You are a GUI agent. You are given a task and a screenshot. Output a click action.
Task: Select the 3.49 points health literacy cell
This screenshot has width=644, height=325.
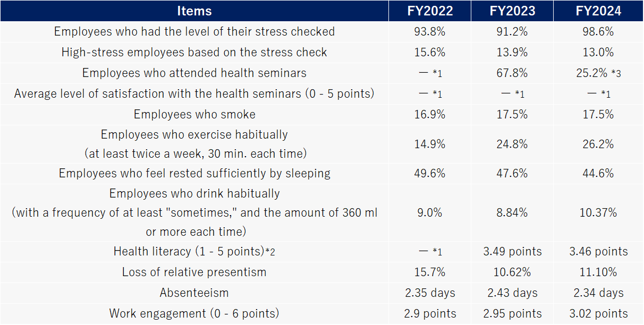click(512, 251)
